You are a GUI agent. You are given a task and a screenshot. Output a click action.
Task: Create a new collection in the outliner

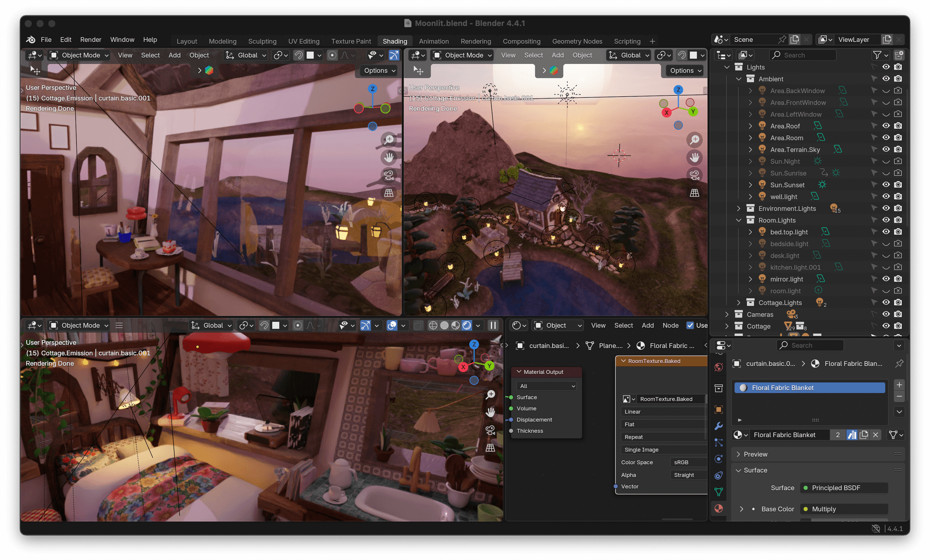(x=899, y=55)
